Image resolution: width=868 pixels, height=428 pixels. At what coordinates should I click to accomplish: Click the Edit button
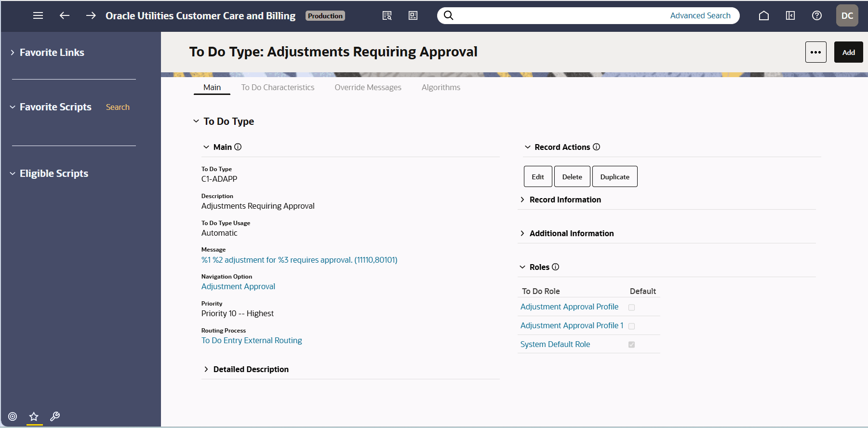coord(538,176)
